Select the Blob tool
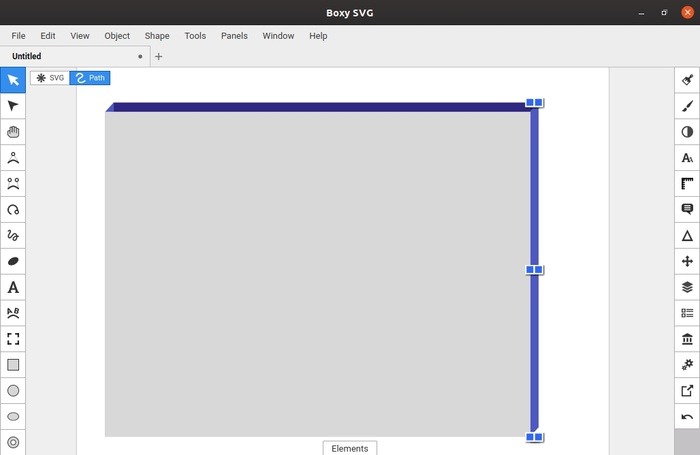 click(x=13, y=261)
